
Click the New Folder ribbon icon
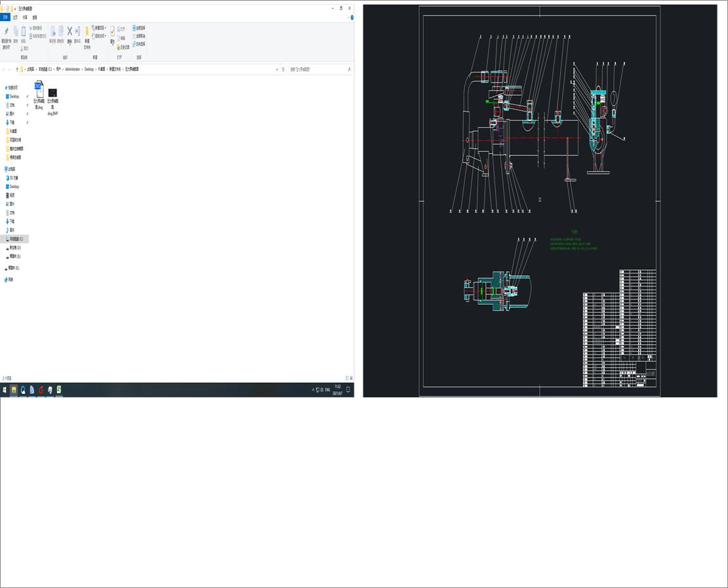[87, 33]
